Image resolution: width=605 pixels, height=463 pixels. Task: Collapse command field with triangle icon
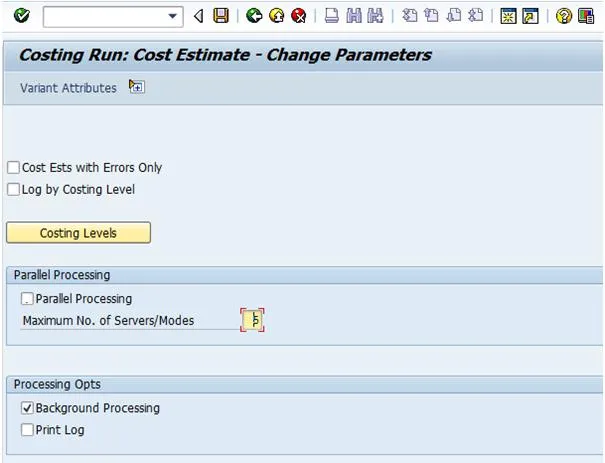point(199,17)
